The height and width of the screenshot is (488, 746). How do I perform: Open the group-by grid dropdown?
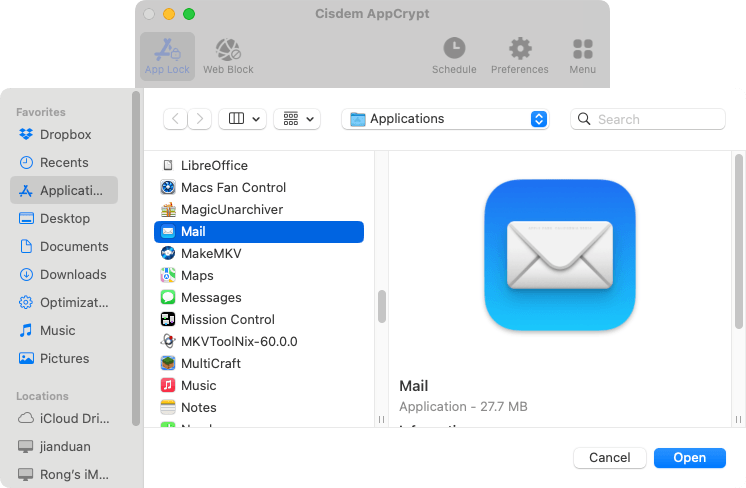[x=297, y=119]
